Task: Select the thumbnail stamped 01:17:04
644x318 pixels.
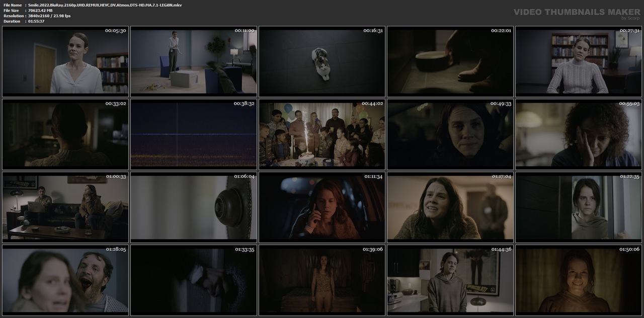Action: click(x=450, y=207)
